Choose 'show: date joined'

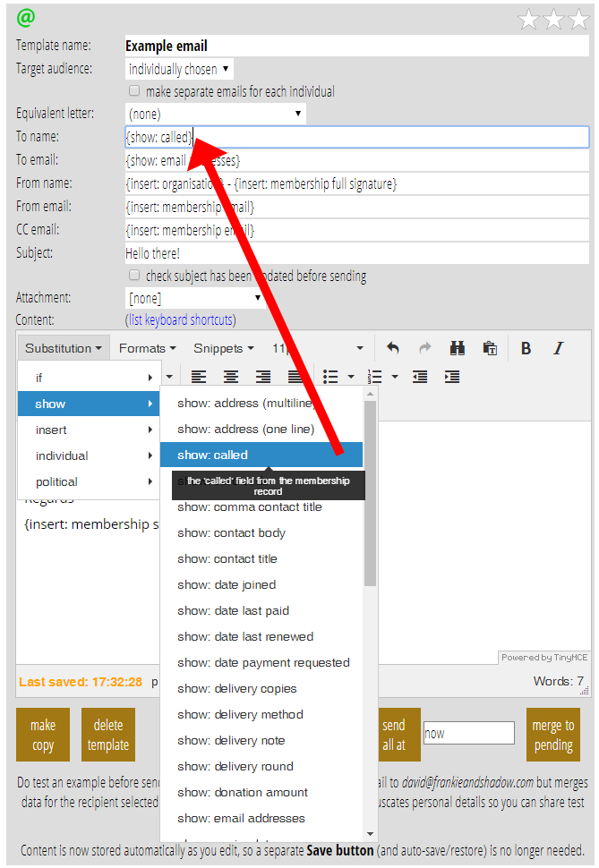pyautogui.click(x=261, y=584)
